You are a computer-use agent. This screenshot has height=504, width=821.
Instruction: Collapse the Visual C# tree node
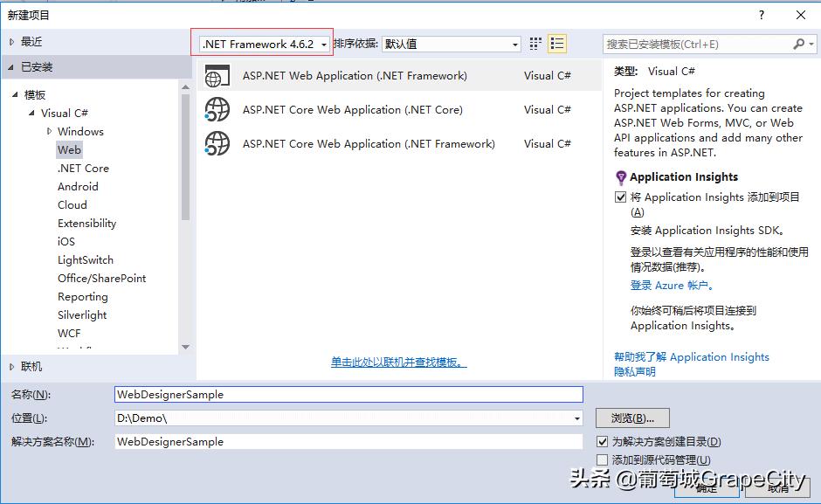32,114
